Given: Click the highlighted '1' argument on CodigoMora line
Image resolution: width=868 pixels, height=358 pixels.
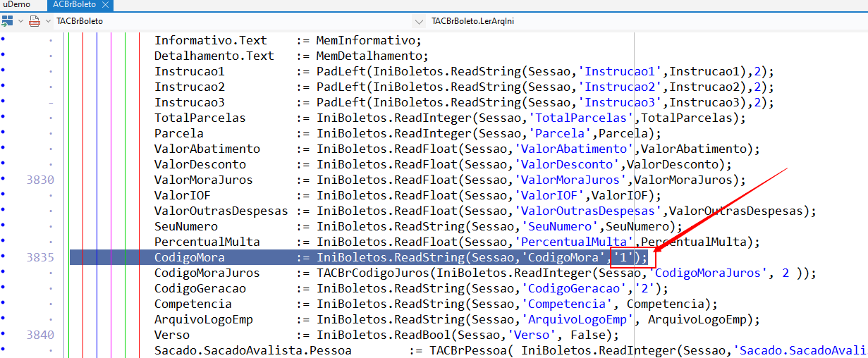Looking at the screenshot, I should pyautogui.click(x=623, y=257).
